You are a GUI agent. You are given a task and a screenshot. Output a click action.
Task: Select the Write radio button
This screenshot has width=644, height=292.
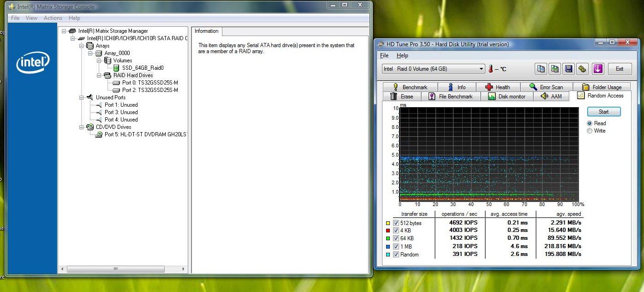point(590,131)
